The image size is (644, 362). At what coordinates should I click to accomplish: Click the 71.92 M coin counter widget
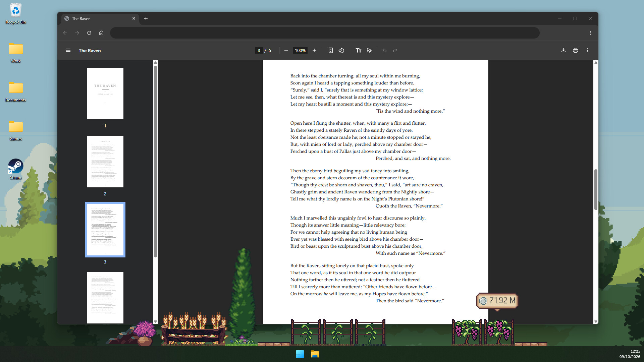(497, 301)
